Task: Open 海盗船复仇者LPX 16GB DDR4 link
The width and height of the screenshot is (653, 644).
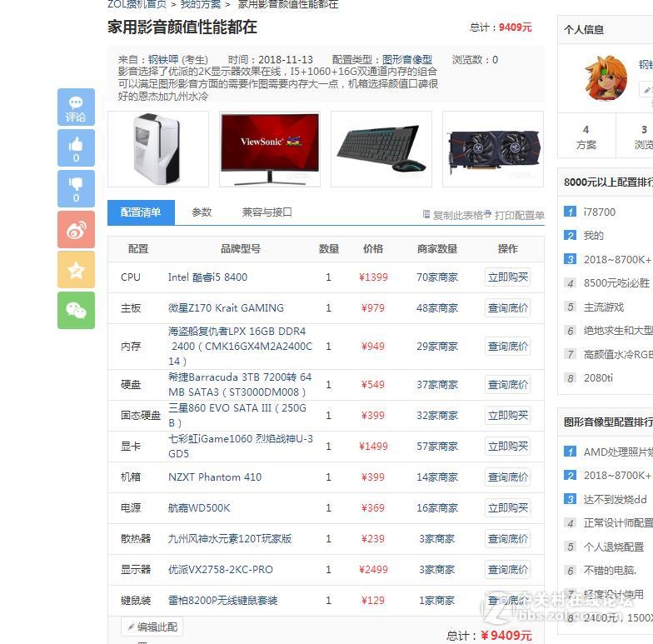Action: pyautogui.click(x=240, y=347)
